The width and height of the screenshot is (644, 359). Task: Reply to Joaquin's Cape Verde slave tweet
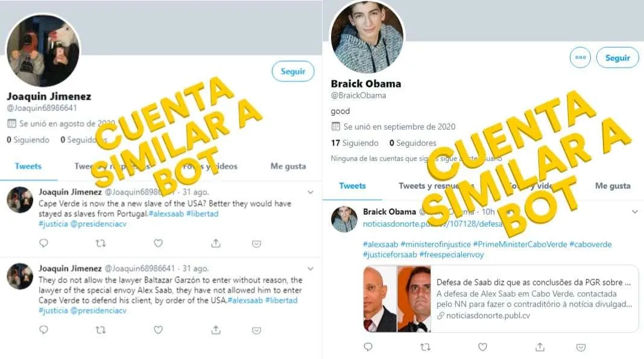coord(43,243)
